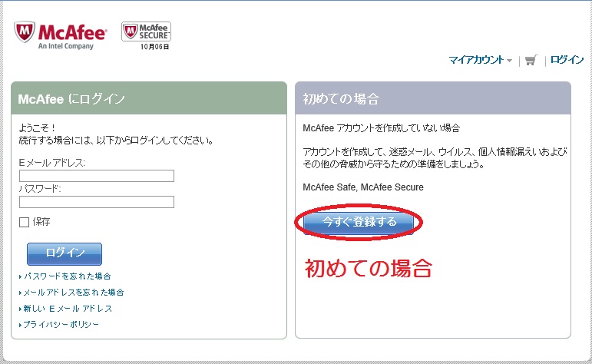
Task: Focus the パスワード input field
Action: pos(97,202)
